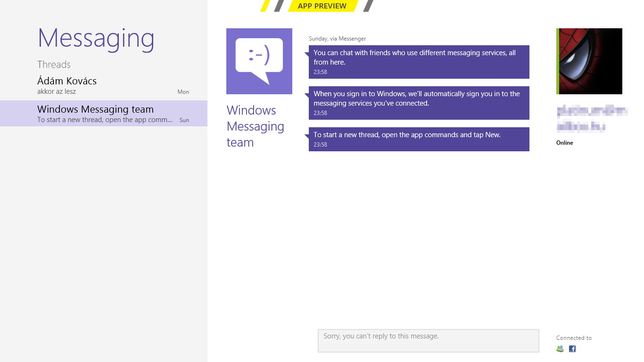
Task: Click the Mon timestamp on Ádám Kovács thread
Action: pyautogui.click(x=183, y=92)
